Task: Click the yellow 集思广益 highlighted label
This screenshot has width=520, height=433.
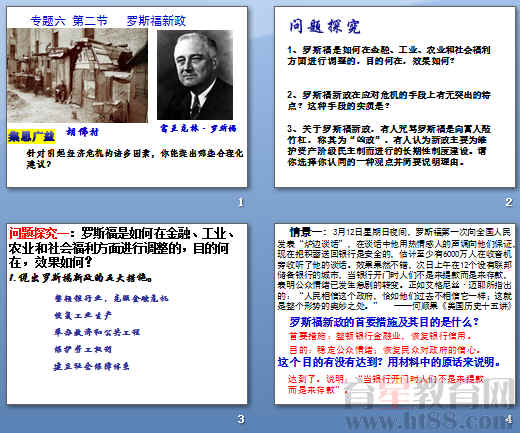Action: tap(31, 136)
